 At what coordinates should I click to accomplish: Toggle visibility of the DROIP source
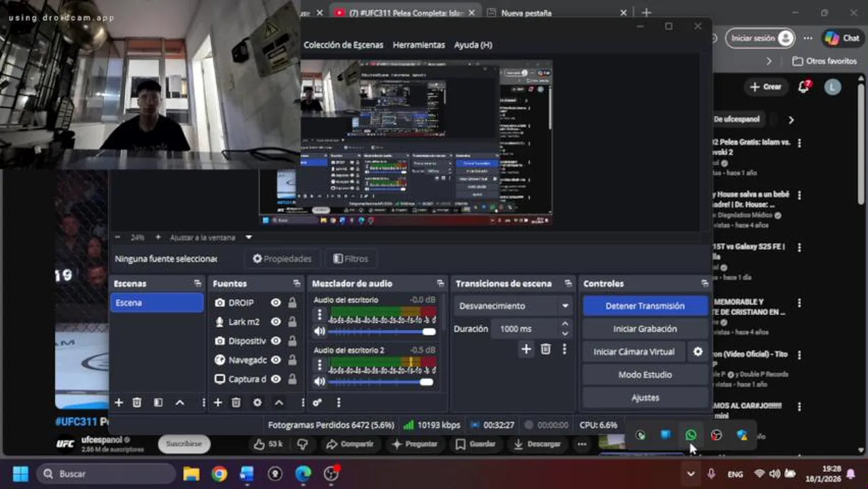pyautogui.click(x=276, y=303)
